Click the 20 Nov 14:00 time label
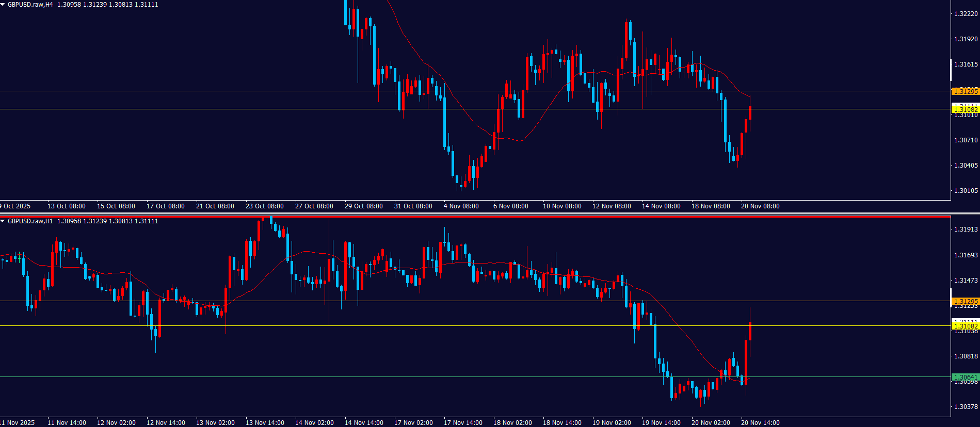 [x=760, y=423]
